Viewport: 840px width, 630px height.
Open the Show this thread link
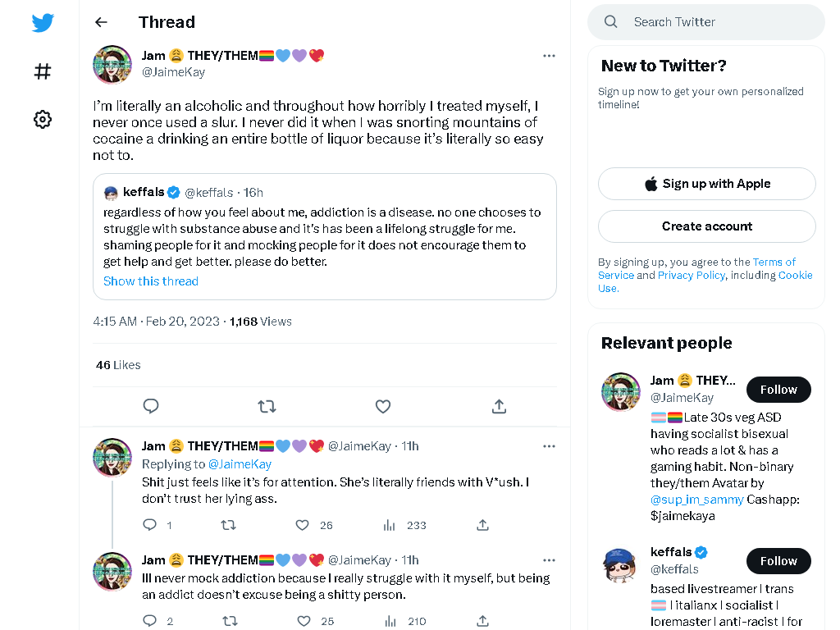pos(151,281)
